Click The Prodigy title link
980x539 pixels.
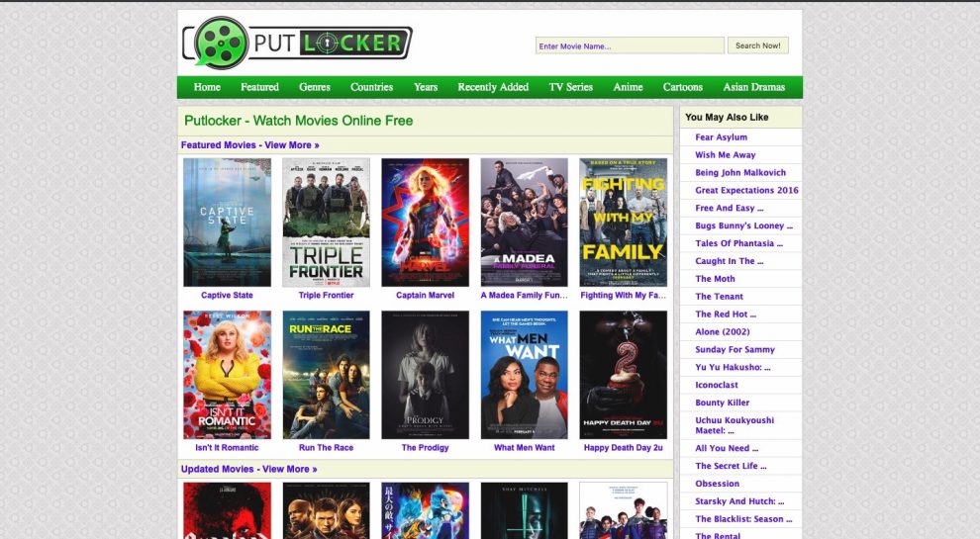425,448
